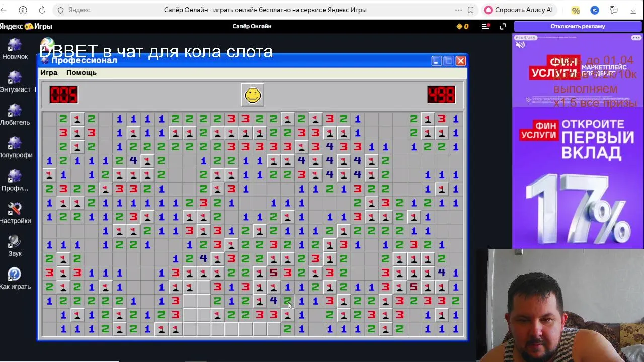Open the ad options three-dots button

[636, 38]
